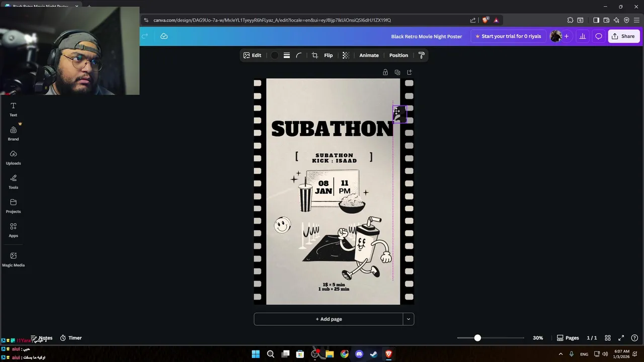The height and width of the screenshot is (362, 644).
Task: Select the 11 PM time text
Action: click(345, 187)
